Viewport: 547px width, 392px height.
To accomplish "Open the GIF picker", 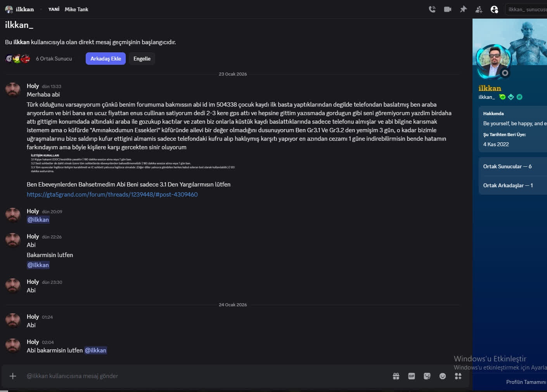I will [x=411, y=376].
